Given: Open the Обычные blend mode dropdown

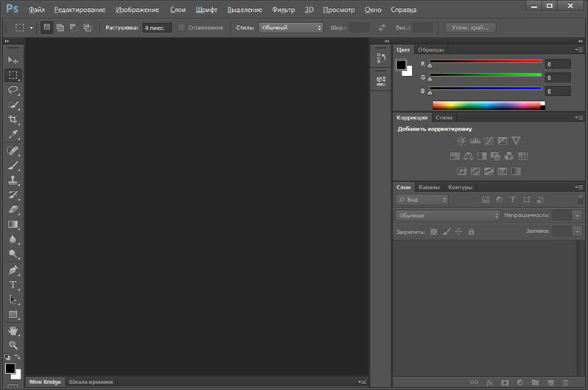Looking at the screenshot, I should tap(448, 215).
